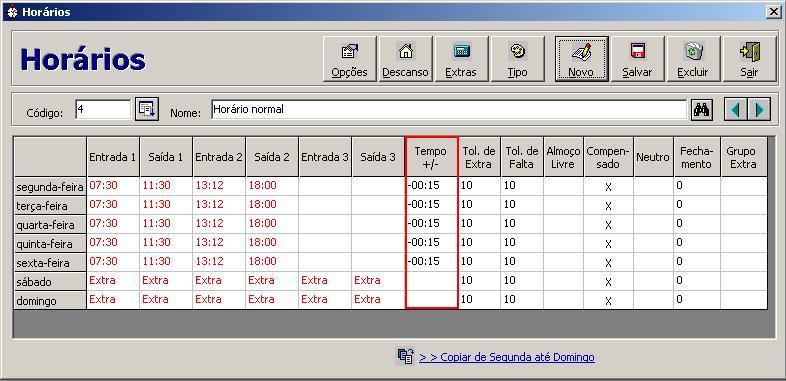
Task: Open the code list lookup icon
Action: click(147, 109)
